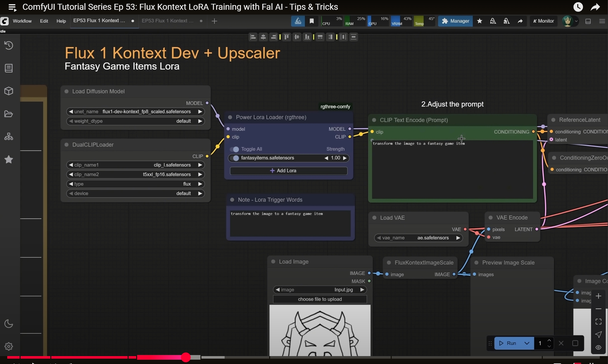
Task: Toggle dark theme moon icon
Action: point(9,324)
